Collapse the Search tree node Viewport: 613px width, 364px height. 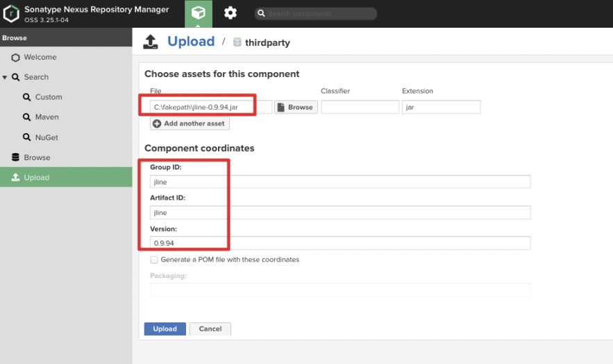pos(5,78)
